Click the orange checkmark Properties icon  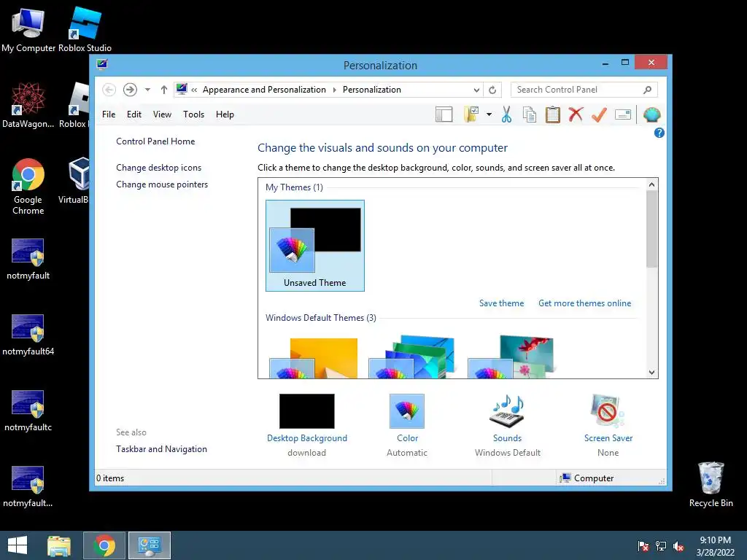coord(600,114)
